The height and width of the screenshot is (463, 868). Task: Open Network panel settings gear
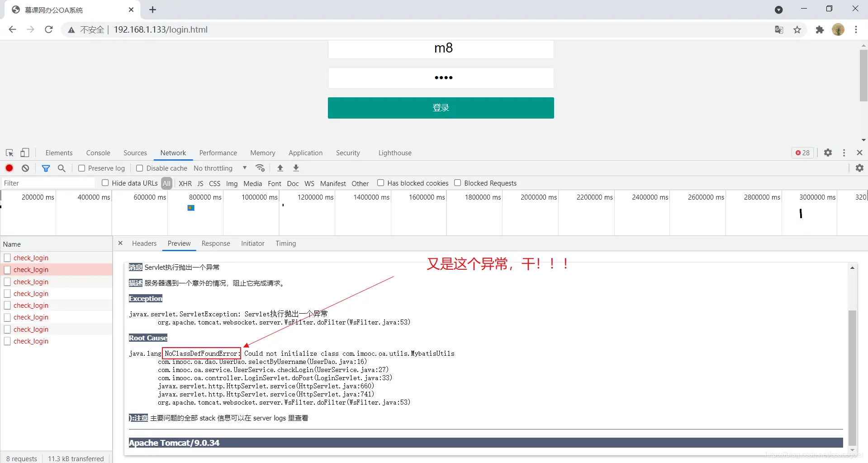859,168
